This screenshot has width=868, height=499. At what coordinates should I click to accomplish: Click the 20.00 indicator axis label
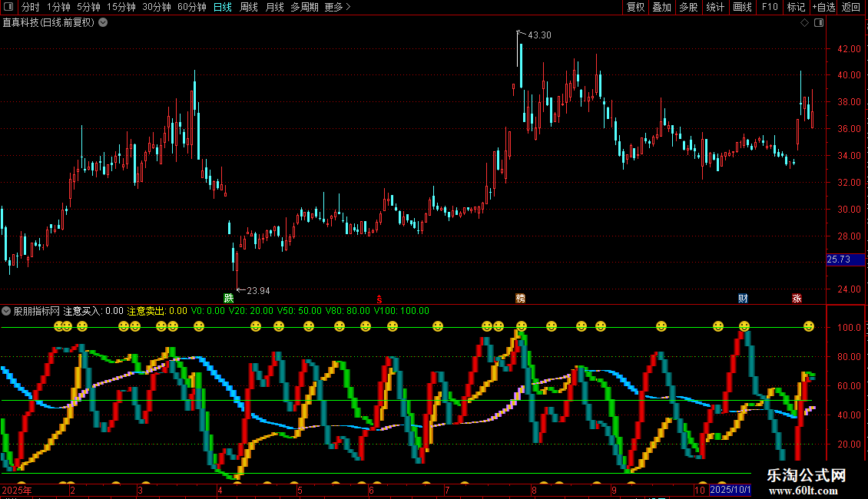[849, 444]
